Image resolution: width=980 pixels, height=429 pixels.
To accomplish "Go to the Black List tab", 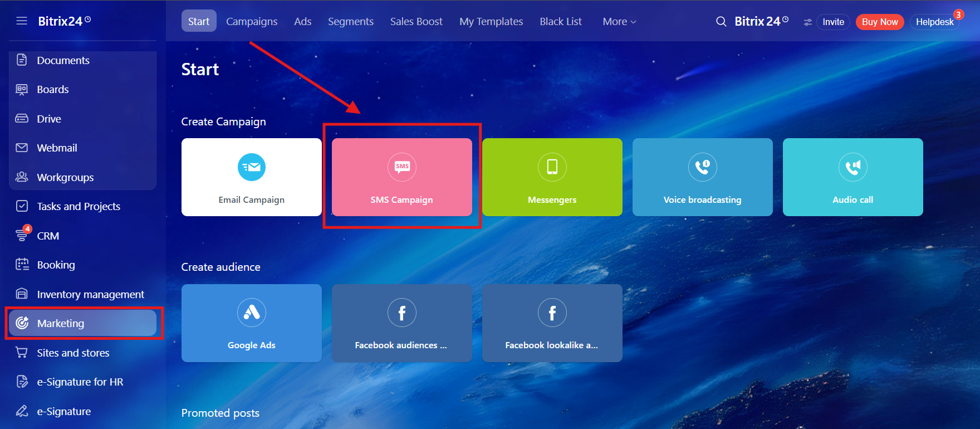I will click(x=560, y=22).
